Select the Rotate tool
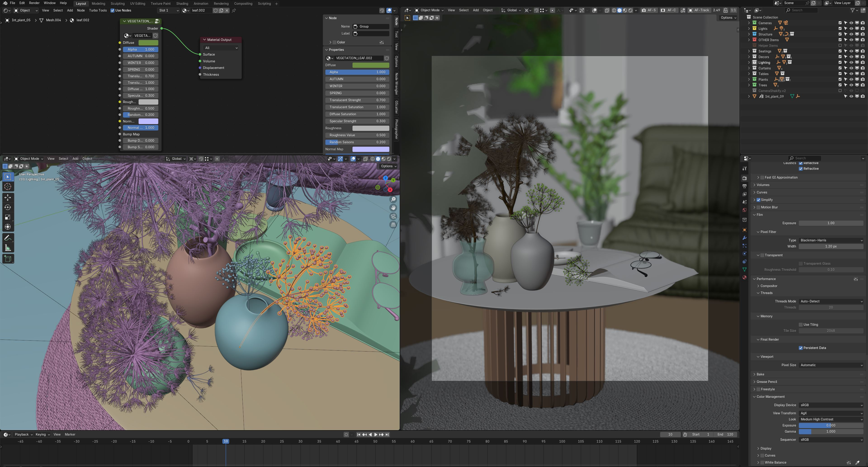 (x=8, y=207)
